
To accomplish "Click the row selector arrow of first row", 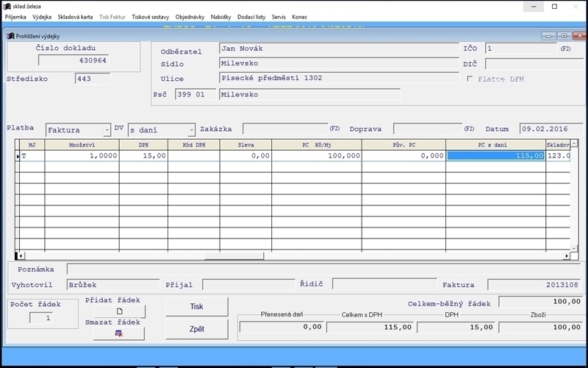I will pyautogui.click(x=17, y=156).
